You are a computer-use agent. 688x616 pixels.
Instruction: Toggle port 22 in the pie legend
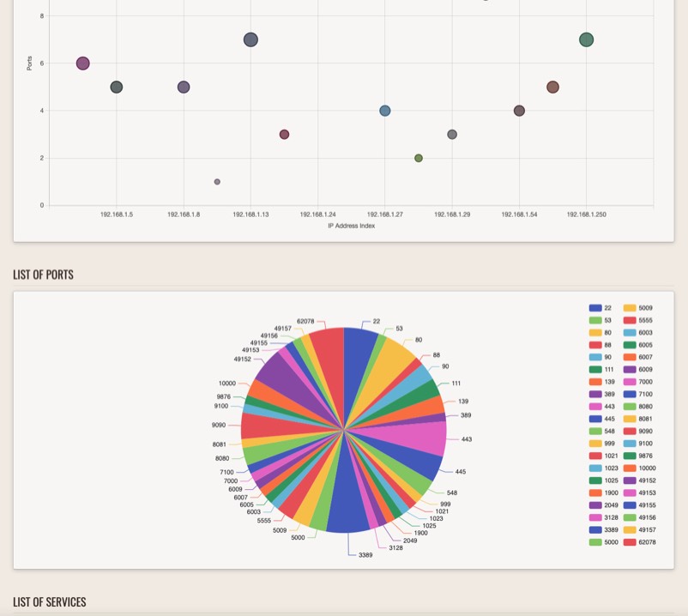(594, 307)
